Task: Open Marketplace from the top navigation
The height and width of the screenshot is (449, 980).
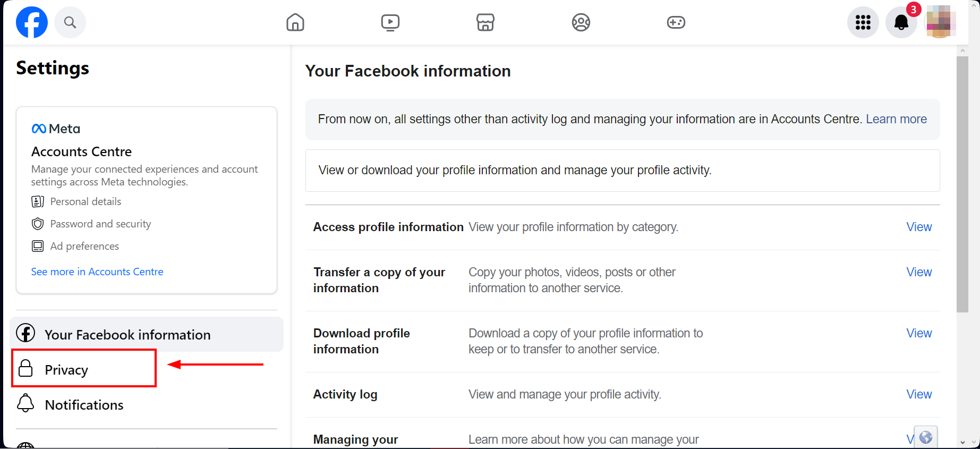Action: pos(485,22)
